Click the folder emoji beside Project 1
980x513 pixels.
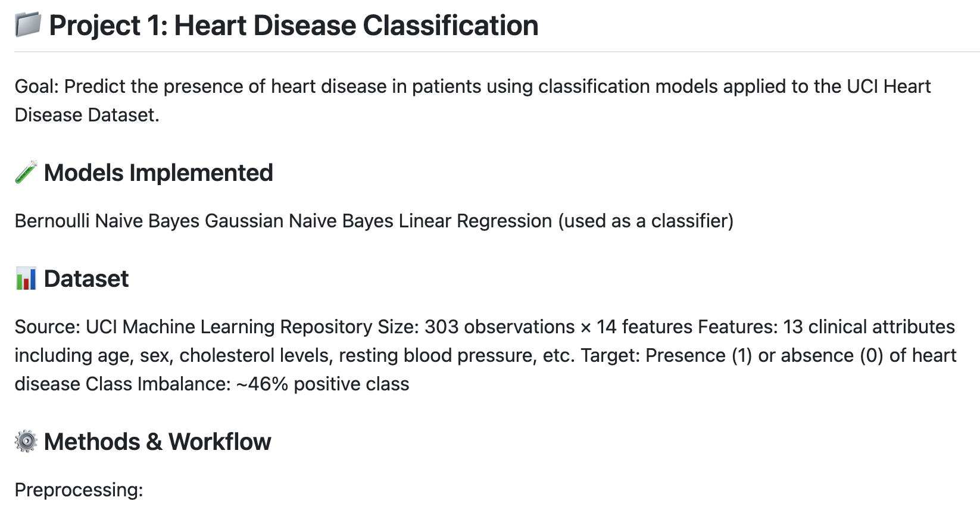pos(27,26)
